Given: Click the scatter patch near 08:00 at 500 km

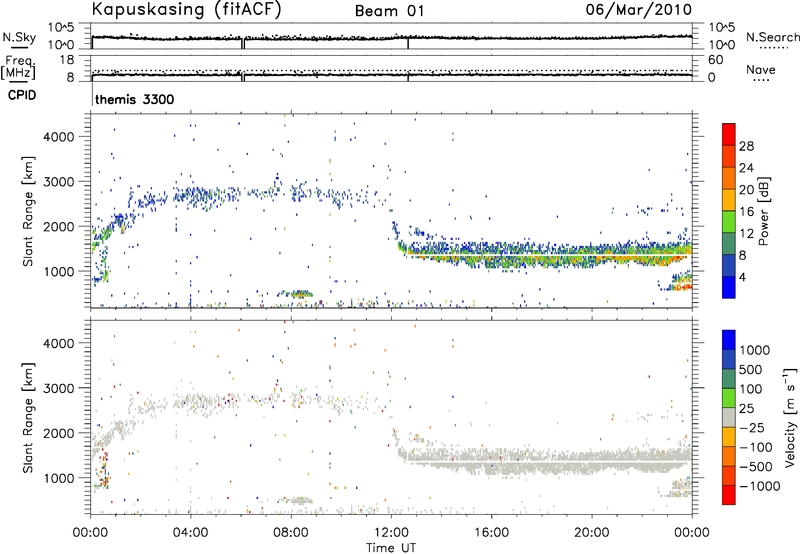Looking at the screenshot, I should 295,294.
